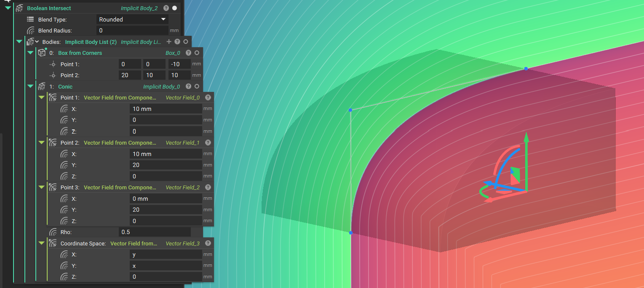Click the scalar icon beside Rho
This screenshot has width=644, height=288.
53,232
